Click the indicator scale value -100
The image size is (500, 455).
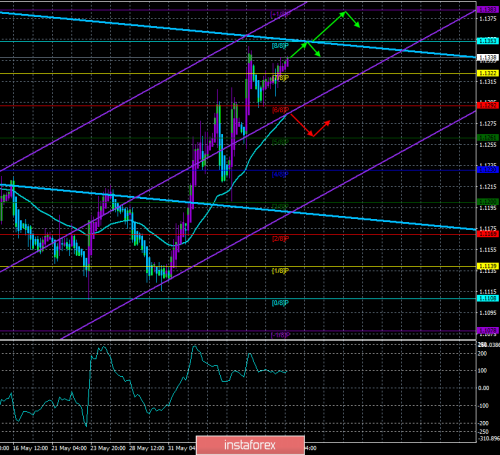[483, 406]
